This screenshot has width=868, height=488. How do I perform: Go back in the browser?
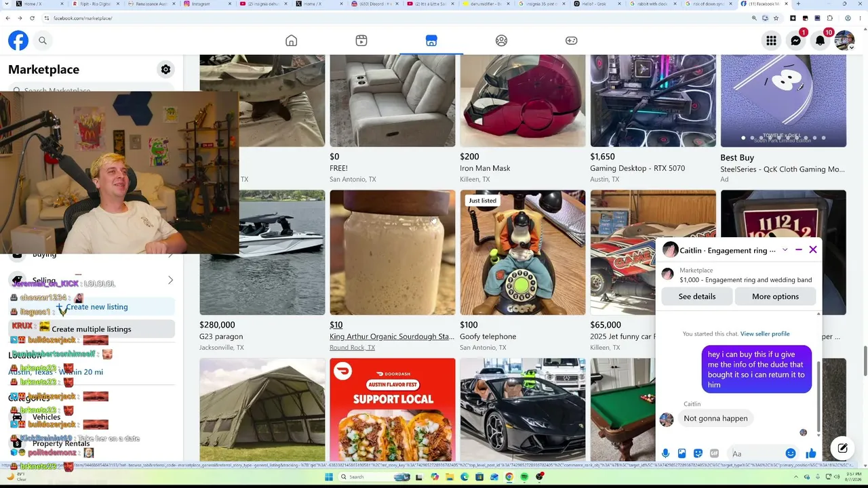7,18
